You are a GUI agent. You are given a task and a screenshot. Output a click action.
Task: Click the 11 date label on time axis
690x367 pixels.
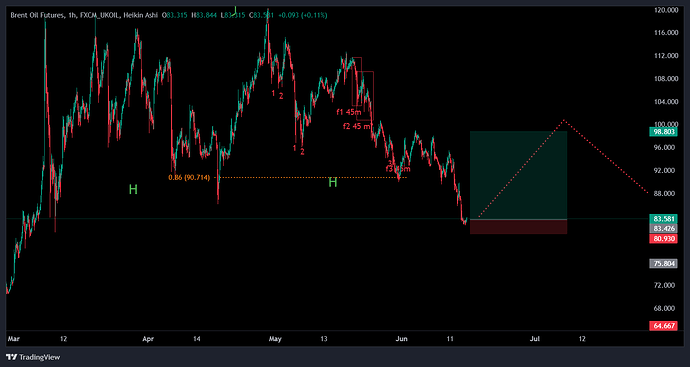(450, 339)
